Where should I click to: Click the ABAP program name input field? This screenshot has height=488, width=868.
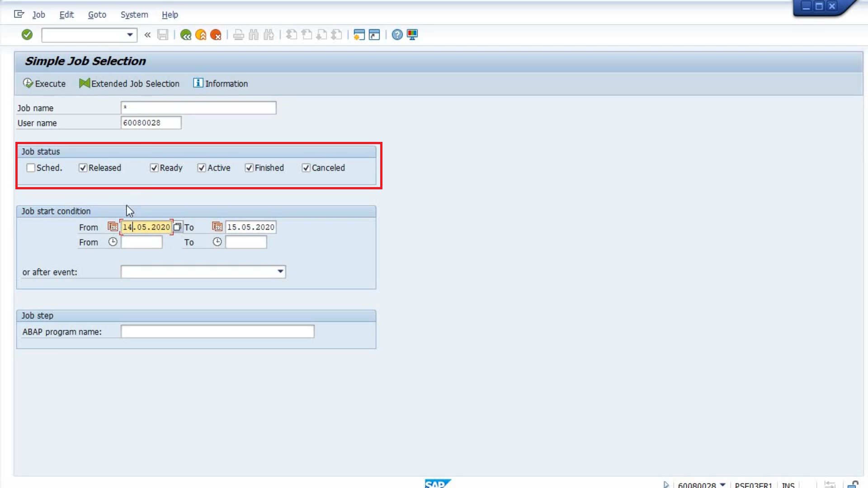pos(217,332)
